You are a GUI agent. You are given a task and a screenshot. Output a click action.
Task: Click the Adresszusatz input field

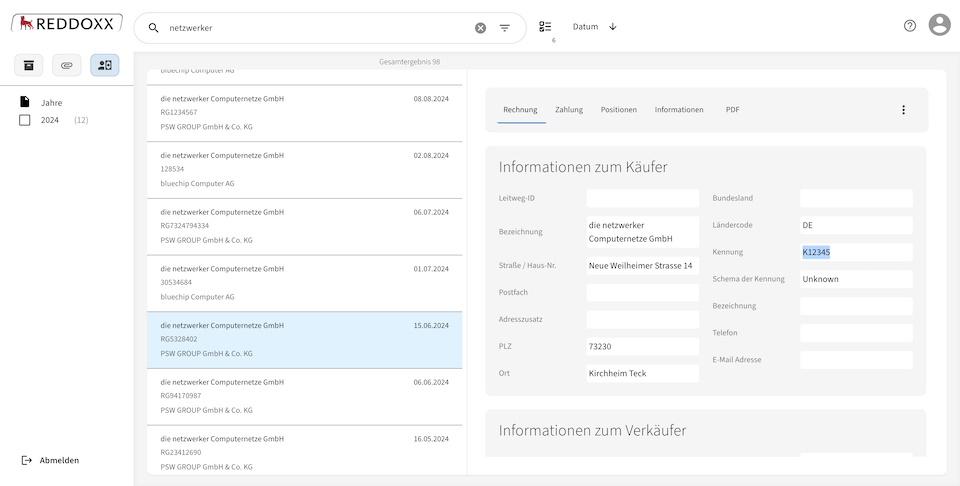tap(642, 320)
